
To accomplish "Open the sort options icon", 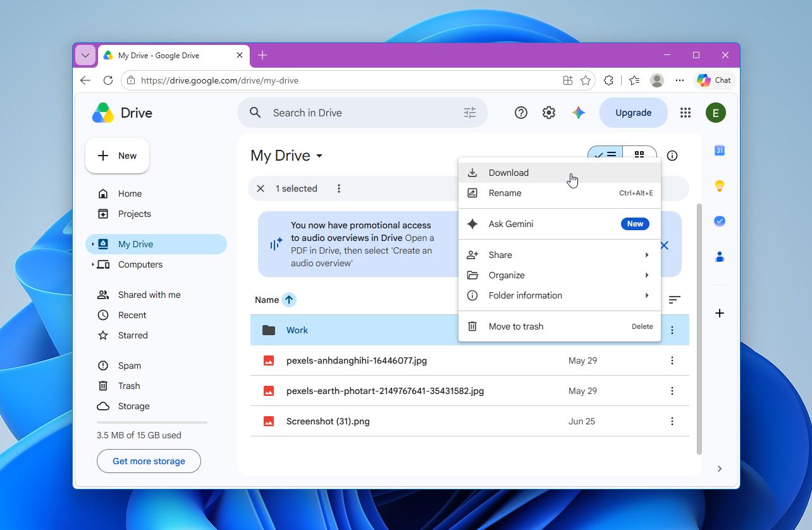I will tap(675, 300).
